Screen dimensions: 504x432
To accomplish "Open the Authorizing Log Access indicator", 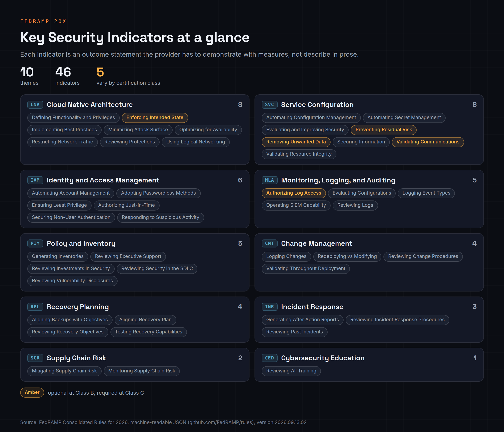I will [x=293, y=193].
